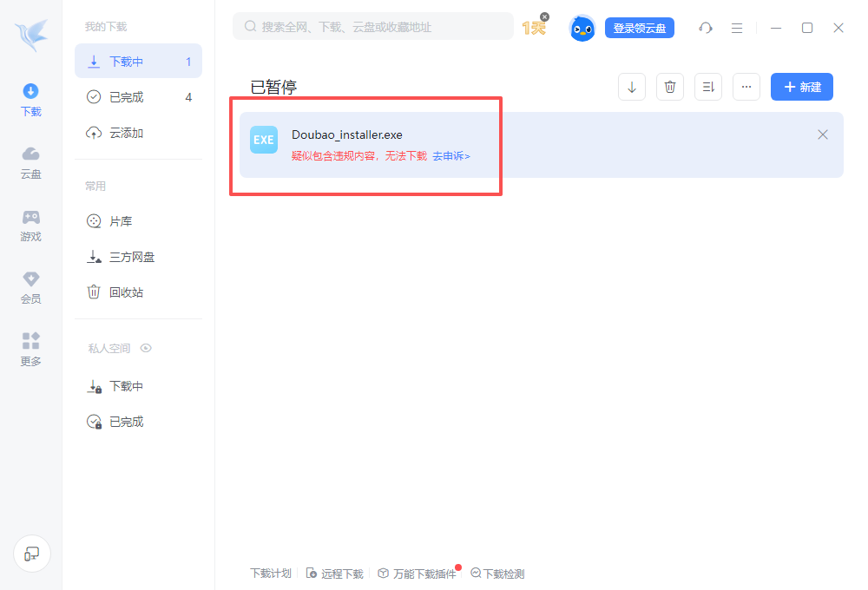Open private space 下载中 list
Viewport: 868px width, 590px height.
click(138, 386)
